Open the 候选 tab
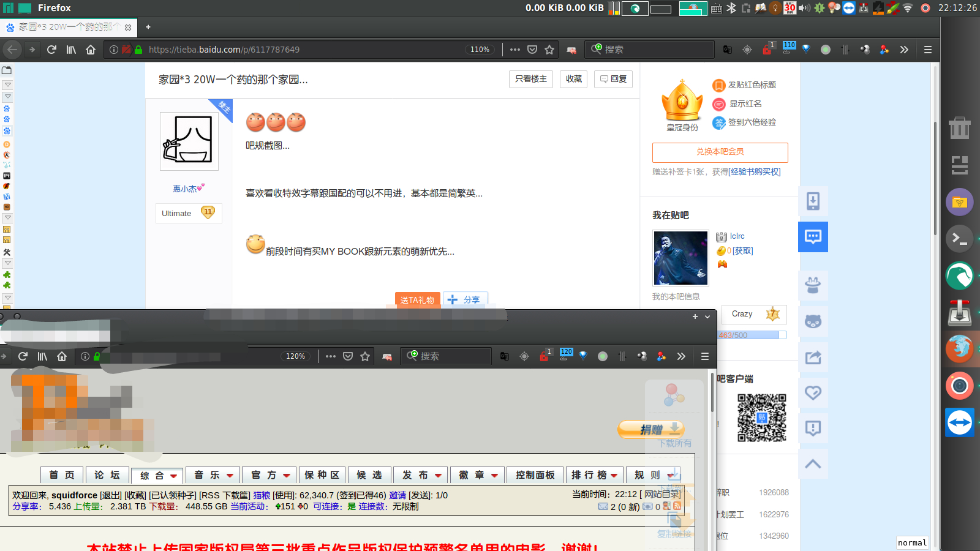The height and width of the screenshot is (551, 980). click(x=369, y=475)
